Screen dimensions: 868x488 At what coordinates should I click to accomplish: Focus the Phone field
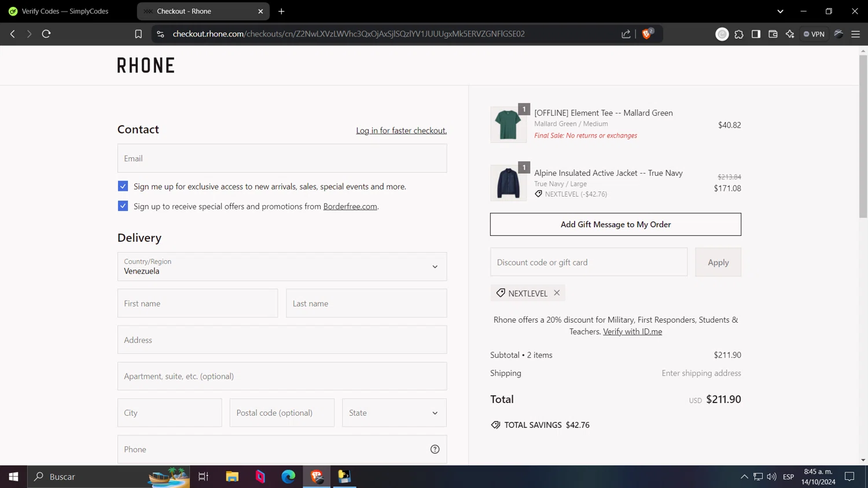pyautogui.click(x=282, y=449)
